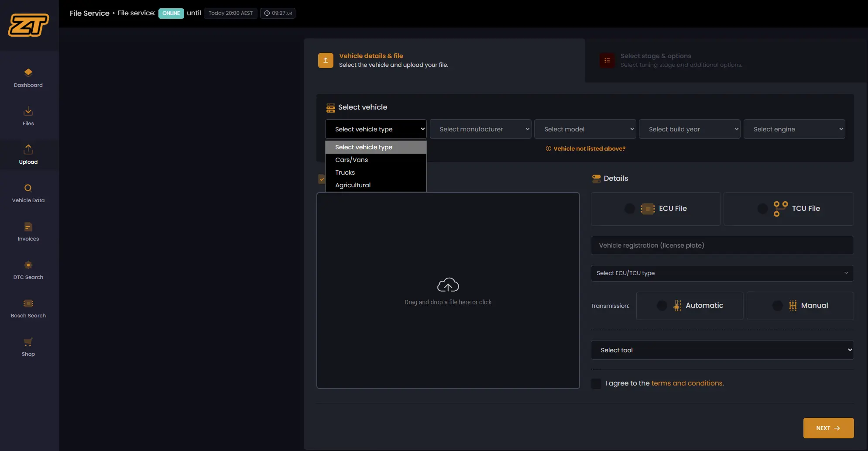Select the Upload sidebar icon

click(x=28, y=149)
